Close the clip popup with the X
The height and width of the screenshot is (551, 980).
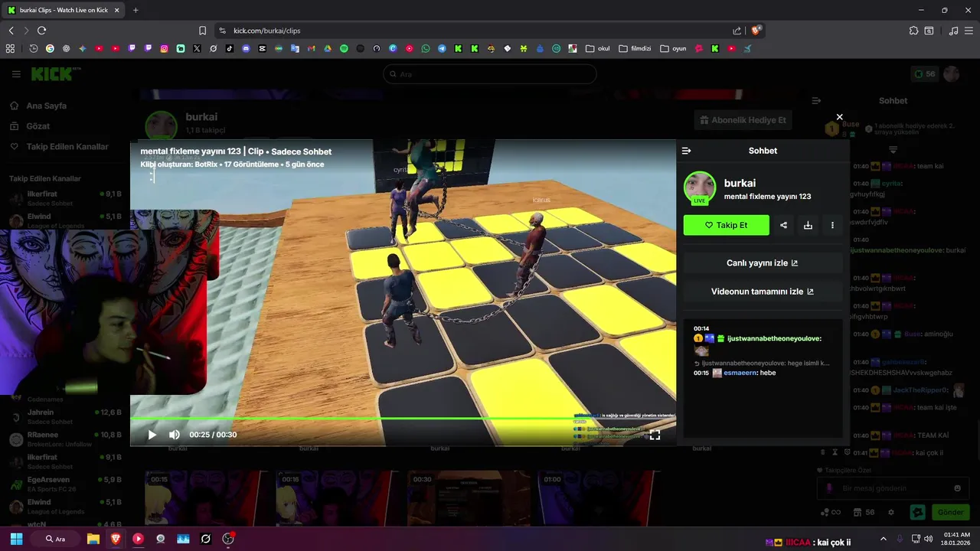839,117
